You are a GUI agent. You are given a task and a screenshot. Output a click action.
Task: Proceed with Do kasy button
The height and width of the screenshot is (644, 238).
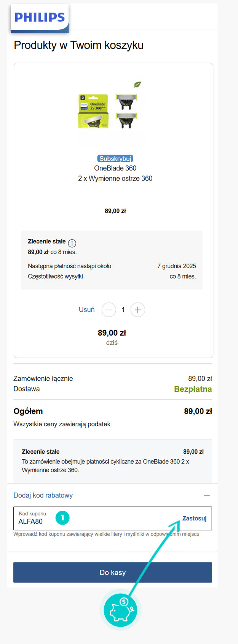point(113,572)
